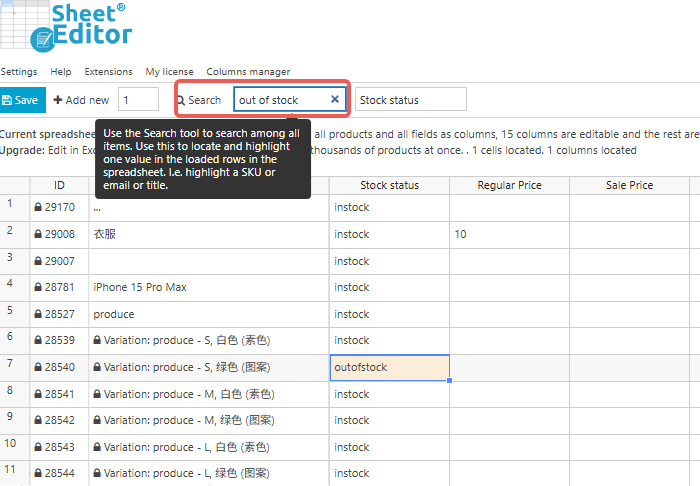
Task: Click the lock icon on row 29170
Action: pyautogui.click(x=38, y=207)
